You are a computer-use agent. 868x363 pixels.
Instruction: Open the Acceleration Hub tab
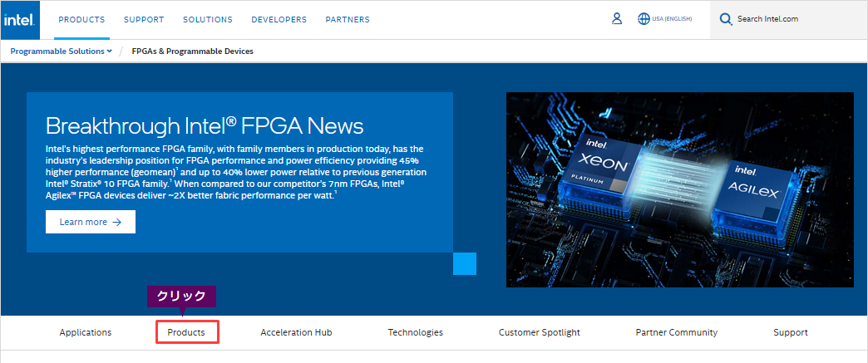[296, 332]
